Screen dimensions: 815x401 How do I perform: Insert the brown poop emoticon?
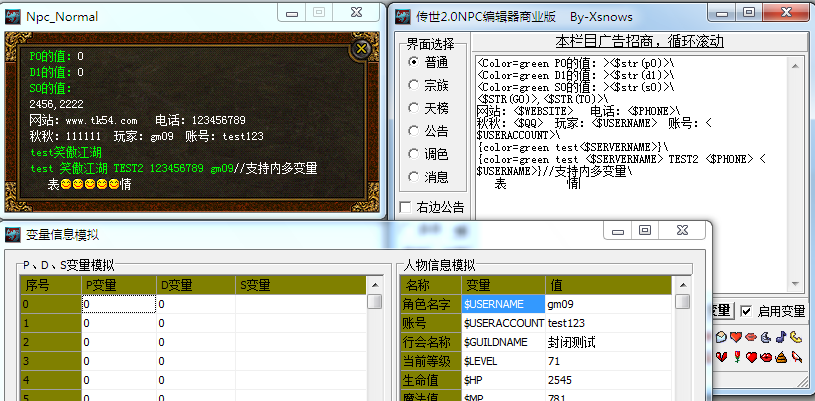click(x=781, y=357)
